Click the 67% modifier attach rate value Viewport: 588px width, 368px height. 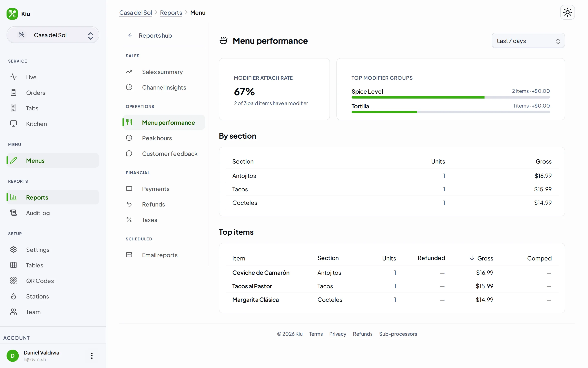tap(244, 92)
